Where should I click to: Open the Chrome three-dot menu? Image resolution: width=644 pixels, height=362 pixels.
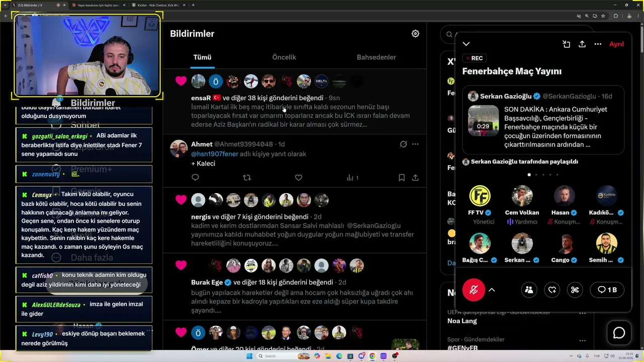(x=638, y=16)
